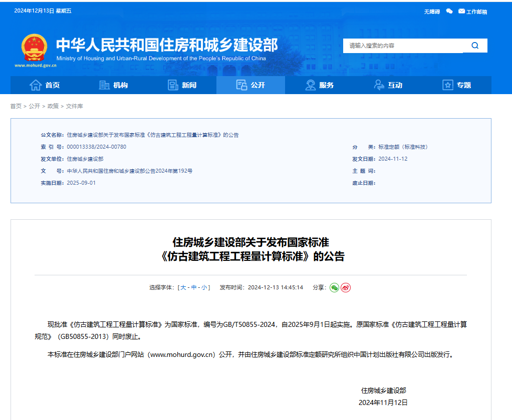Switch to the 服务 tab

[322, 85]
